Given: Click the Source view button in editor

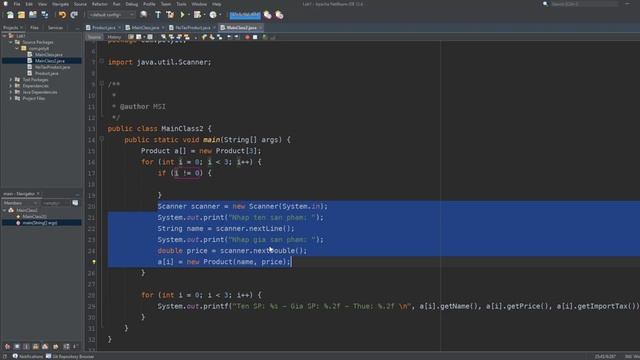Looking at the screenshot, I should [94, 37].
